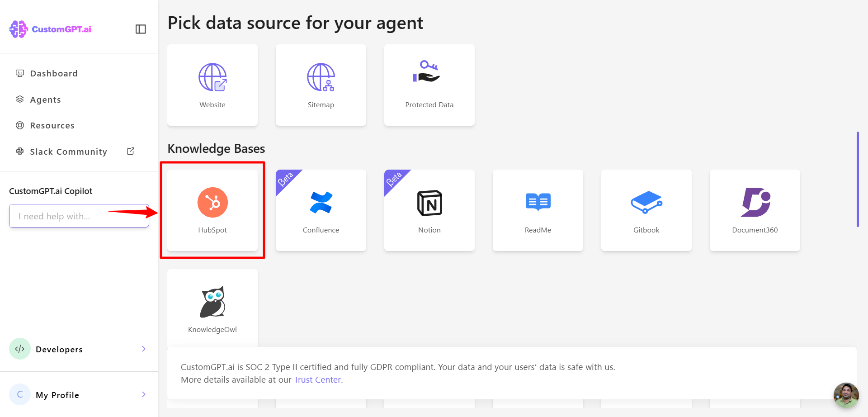Choose the Sitemap data source label
This screenshot has width=868, height=417.
point(321,105)
